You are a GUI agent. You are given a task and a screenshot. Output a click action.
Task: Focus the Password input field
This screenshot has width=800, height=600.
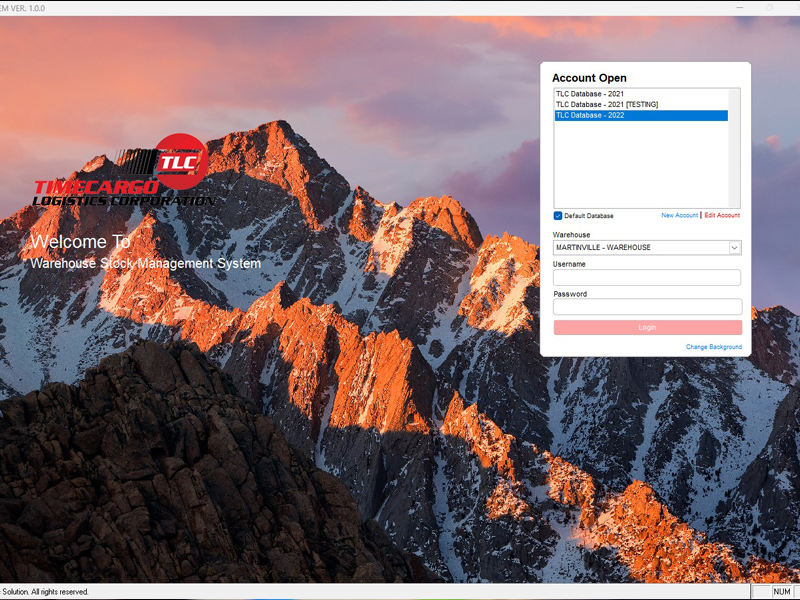point(647,307)
